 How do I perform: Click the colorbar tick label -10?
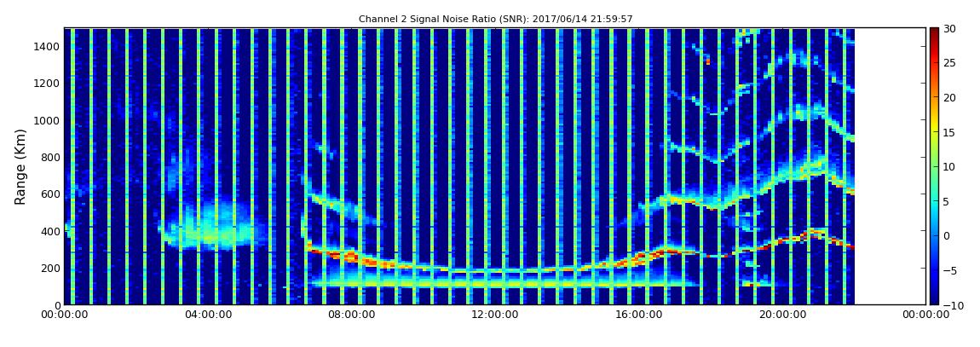951,305
